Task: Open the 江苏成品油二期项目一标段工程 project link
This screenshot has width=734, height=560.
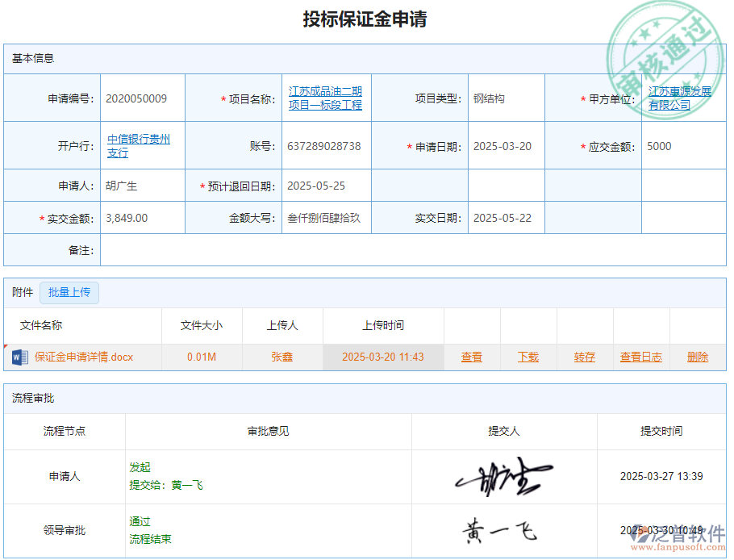Action: coord(326,97)
